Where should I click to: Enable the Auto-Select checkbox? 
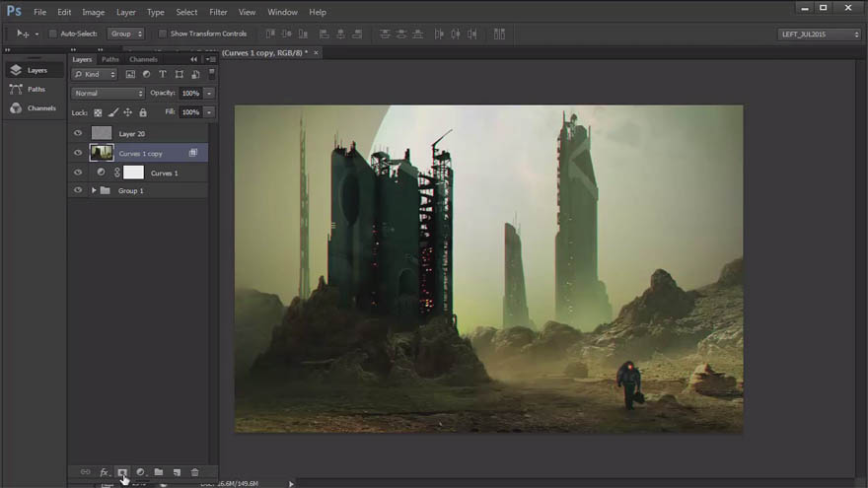(52, 34)
